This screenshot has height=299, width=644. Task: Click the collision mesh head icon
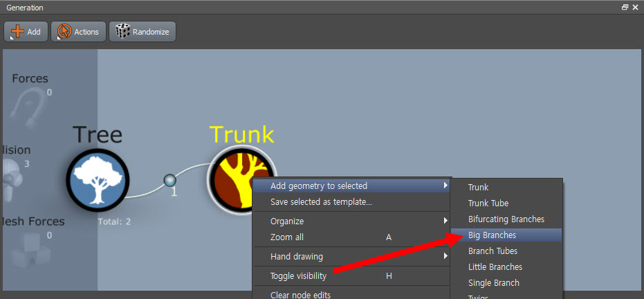12,181
